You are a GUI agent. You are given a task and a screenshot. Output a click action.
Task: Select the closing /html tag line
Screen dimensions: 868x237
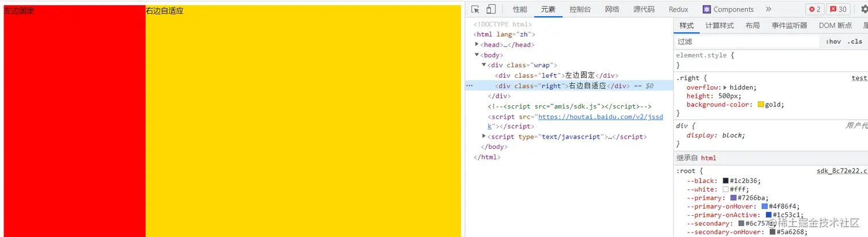[487, 157]
